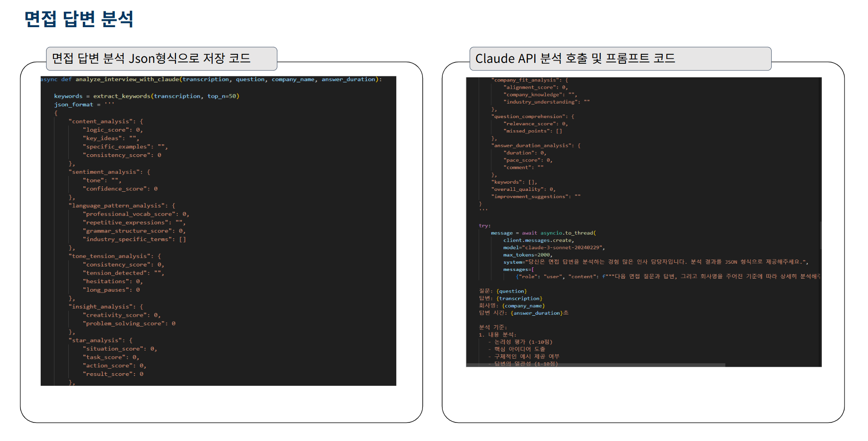Click the "tone_tension_analysis" JSON key

(x=110, y=256)
